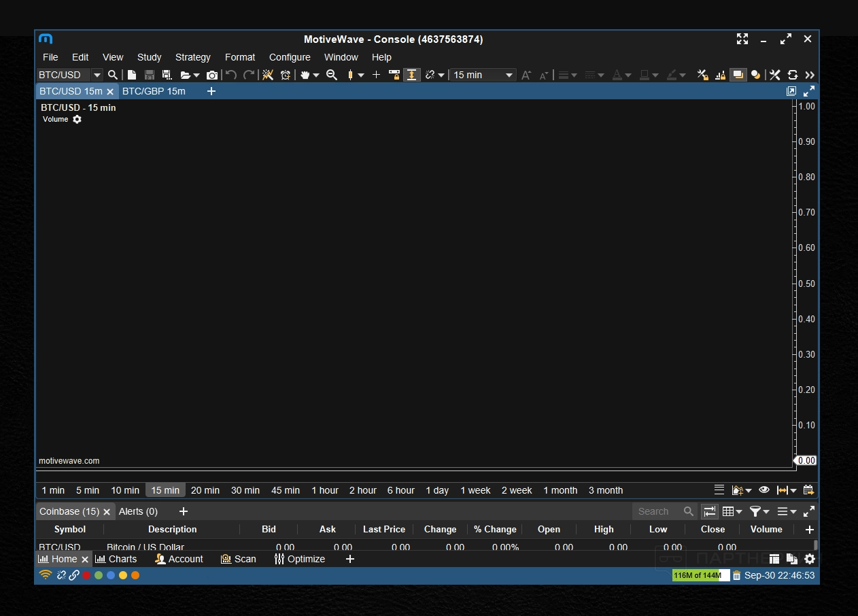The height and width of the screenshot is (616, 858).
Task: Click the trash can icon beside memory bar
Action: (x=736, y=576)
